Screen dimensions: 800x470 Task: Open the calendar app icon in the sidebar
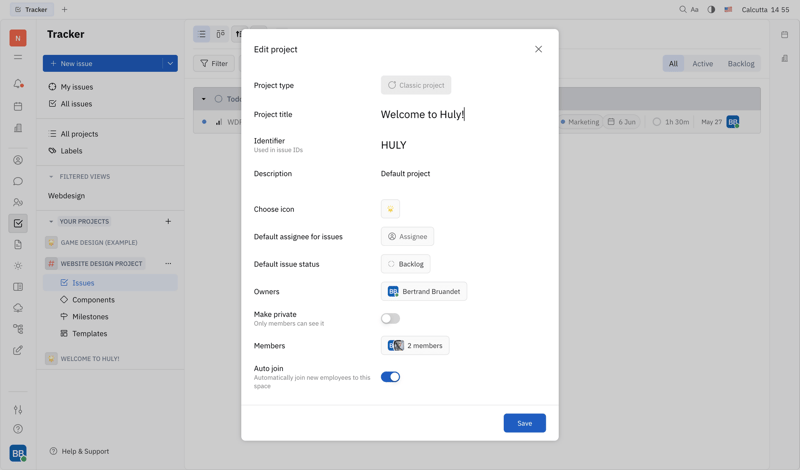(18, 106)
